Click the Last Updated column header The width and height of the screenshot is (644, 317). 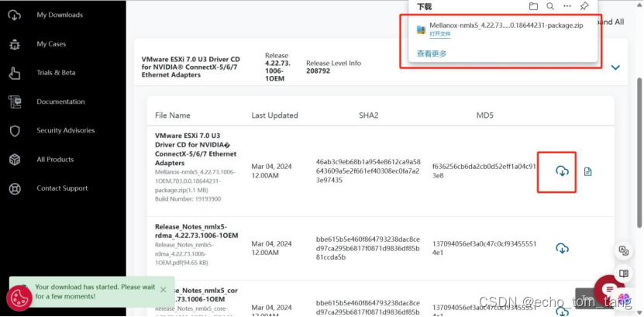click(275, 115)
